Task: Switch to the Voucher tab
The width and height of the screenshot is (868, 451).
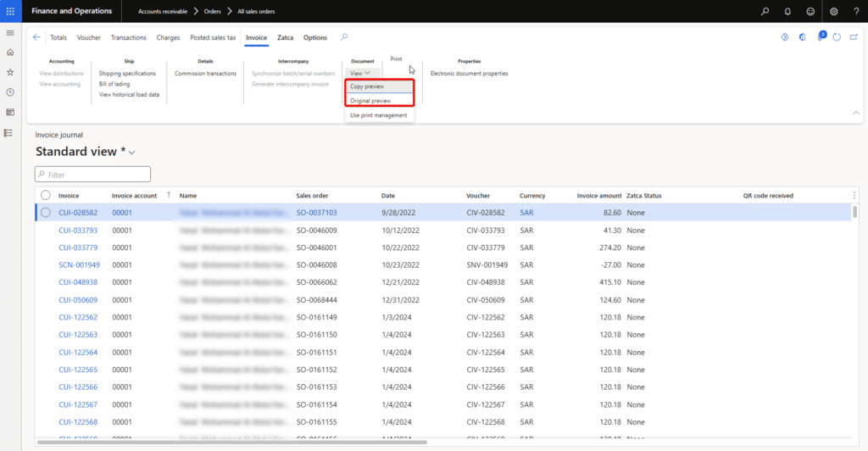Action: 88,37
